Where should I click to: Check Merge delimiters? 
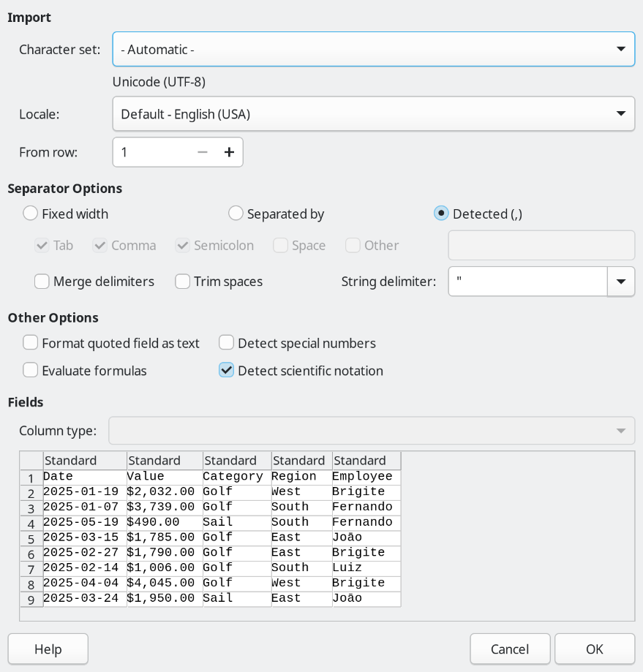point(42,281)
